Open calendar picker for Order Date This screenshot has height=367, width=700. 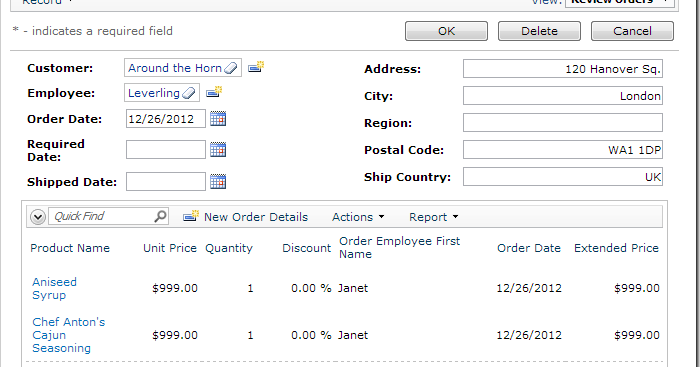pyautogui.click(x=218, y=118)
